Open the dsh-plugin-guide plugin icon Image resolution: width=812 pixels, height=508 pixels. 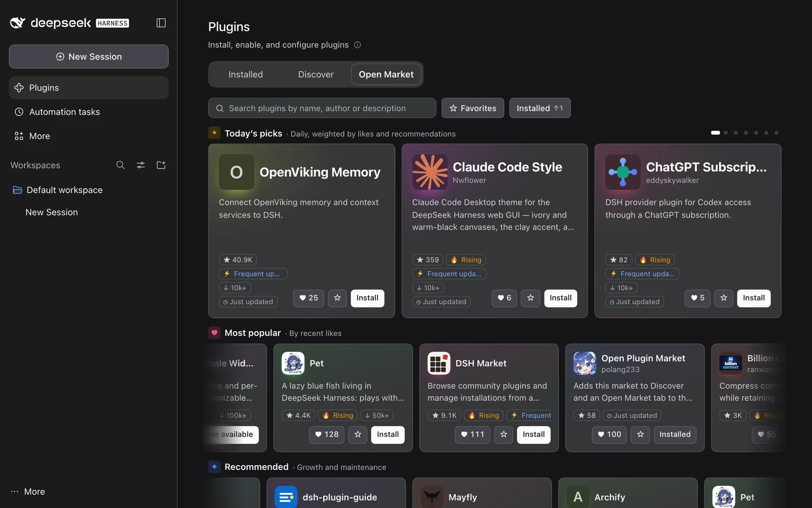click(286, 497)
